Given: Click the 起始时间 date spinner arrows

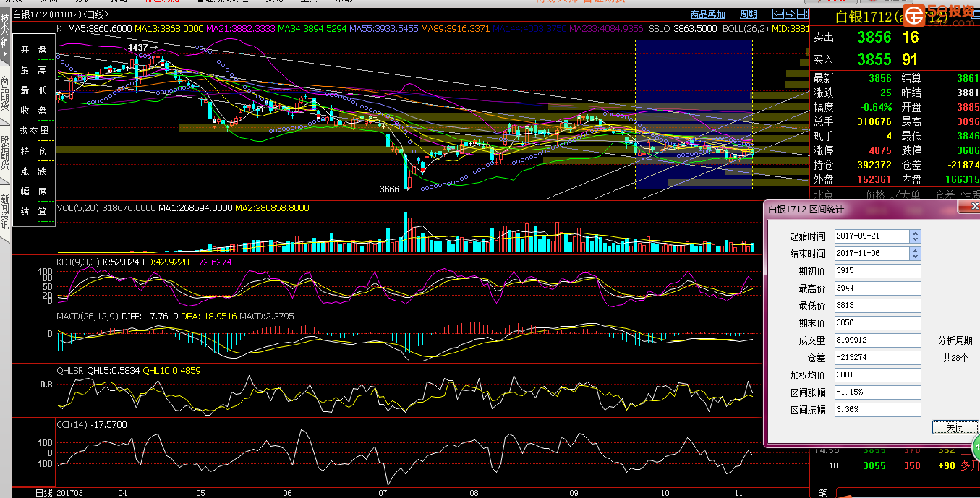Looking at the screenshot, I should [x=916, y=236].
